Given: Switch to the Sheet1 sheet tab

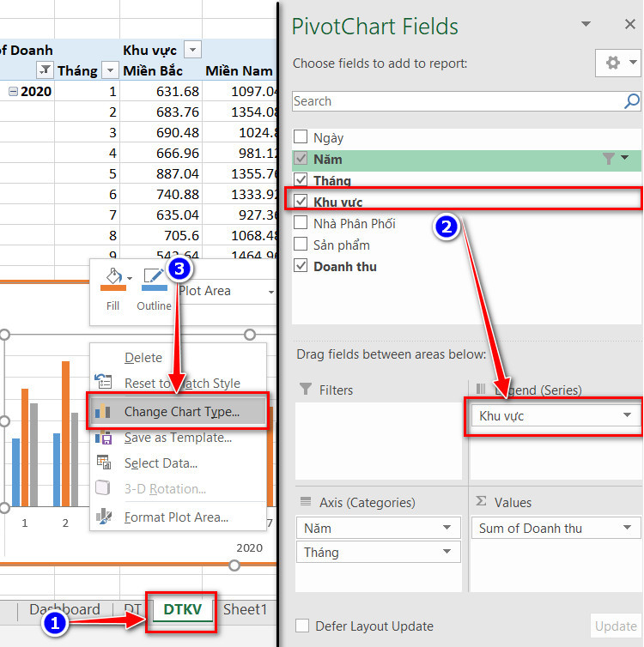Looking at the screenshot, I should pyautogui.click(x=246, y=609).
